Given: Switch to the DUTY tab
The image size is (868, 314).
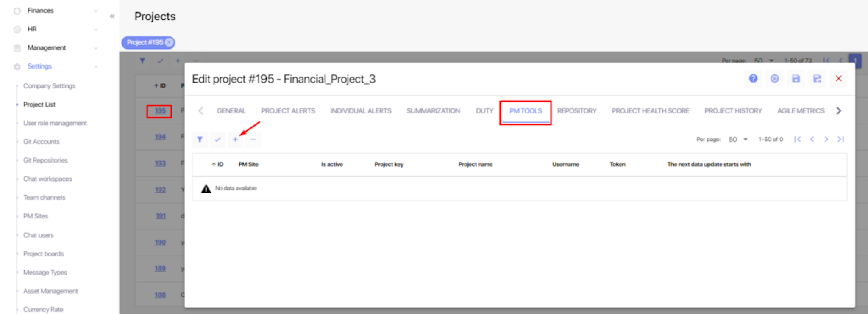Looking at the screenshot, I should (484, 111).
